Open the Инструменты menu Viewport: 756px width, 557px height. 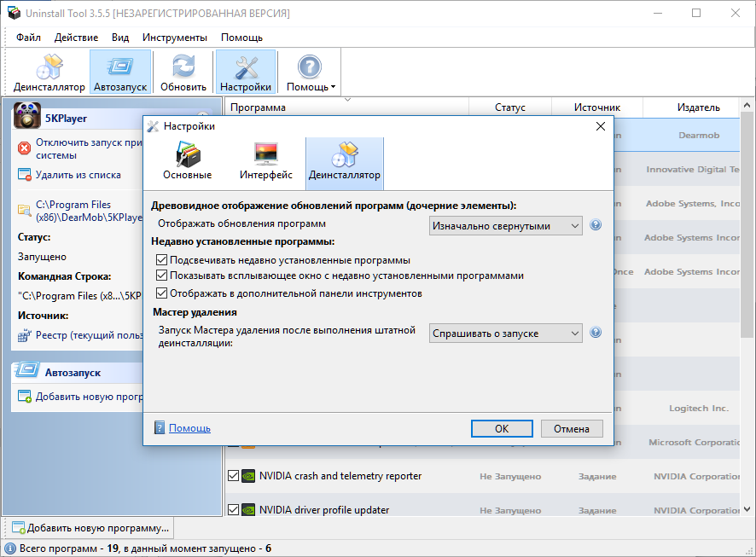click(175, 38)
